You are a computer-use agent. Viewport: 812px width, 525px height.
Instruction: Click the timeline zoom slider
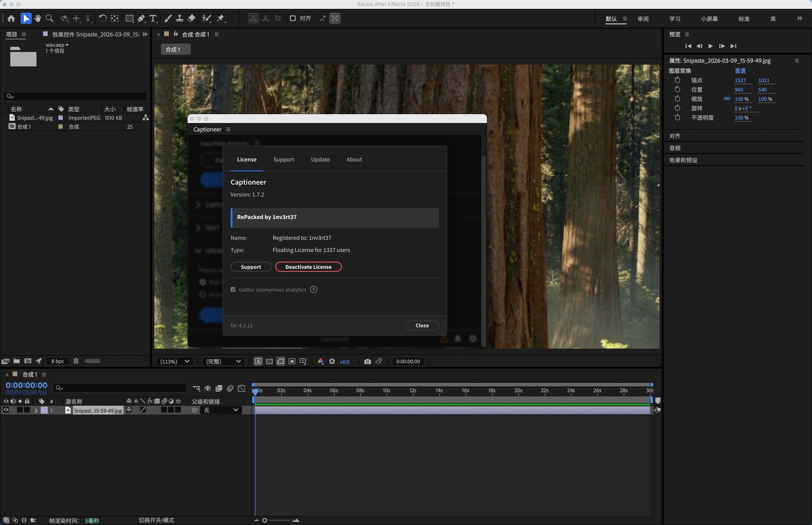point(265,520)
